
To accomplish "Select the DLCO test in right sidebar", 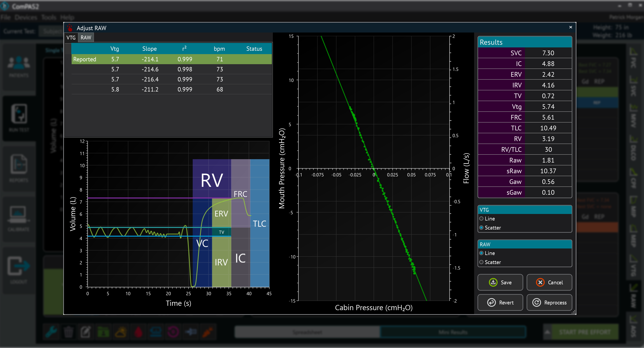I will pos(633,148).
